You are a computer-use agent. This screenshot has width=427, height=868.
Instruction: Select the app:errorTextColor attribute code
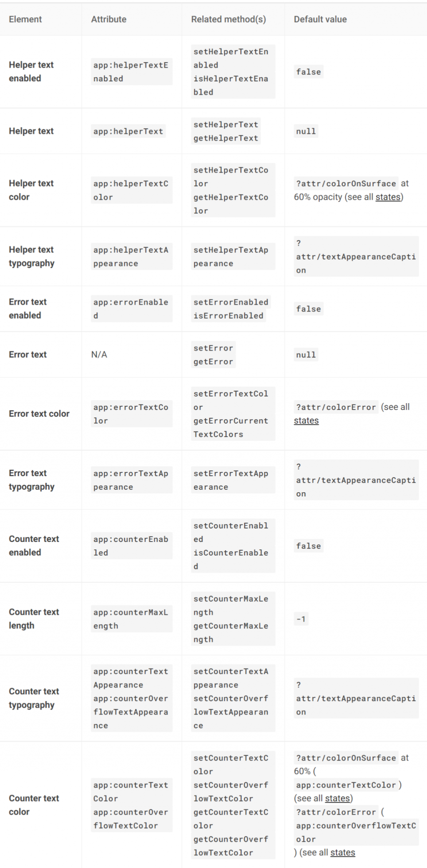pos(131,414)
